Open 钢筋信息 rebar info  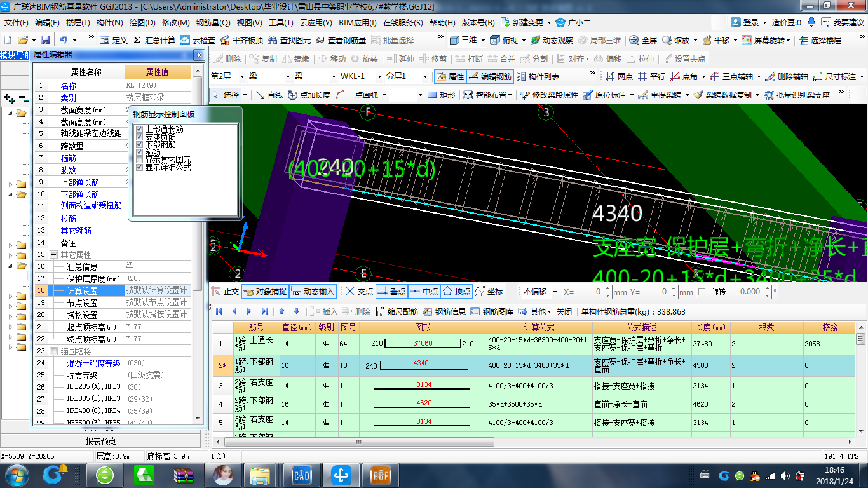pyautogui.click(x=444, y=311)
